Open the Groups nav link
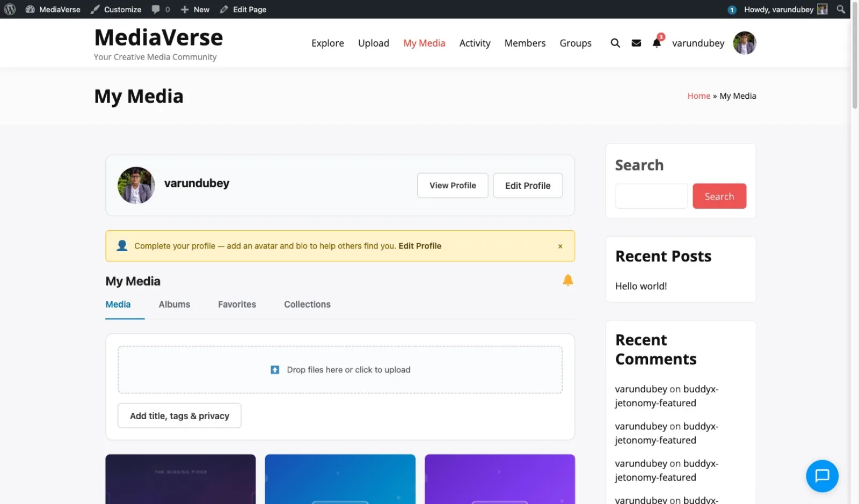Screen dimensions: 859x504 [x=576, y=43]
